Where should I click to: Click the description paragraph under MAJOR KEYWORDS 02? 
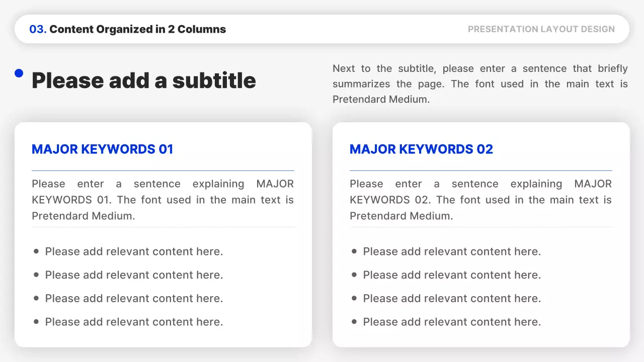[x=480, y=200]
